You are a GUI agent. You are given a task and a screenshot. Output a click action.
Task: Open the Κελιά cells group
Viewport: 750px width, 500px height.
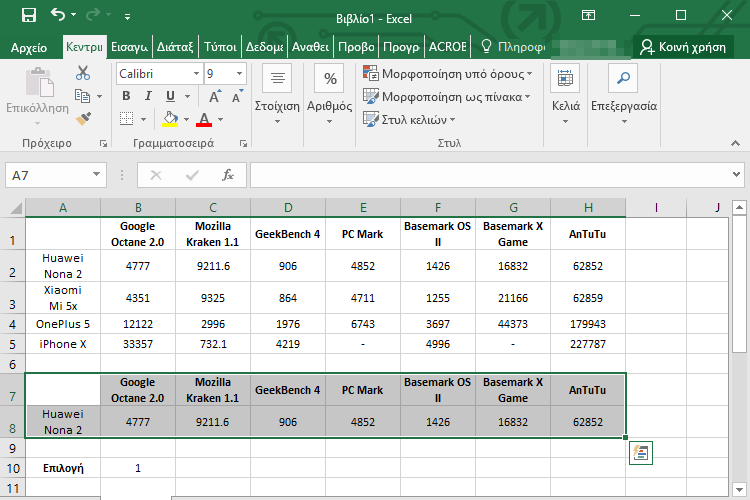pyautogui.click(x=565, y=95)
